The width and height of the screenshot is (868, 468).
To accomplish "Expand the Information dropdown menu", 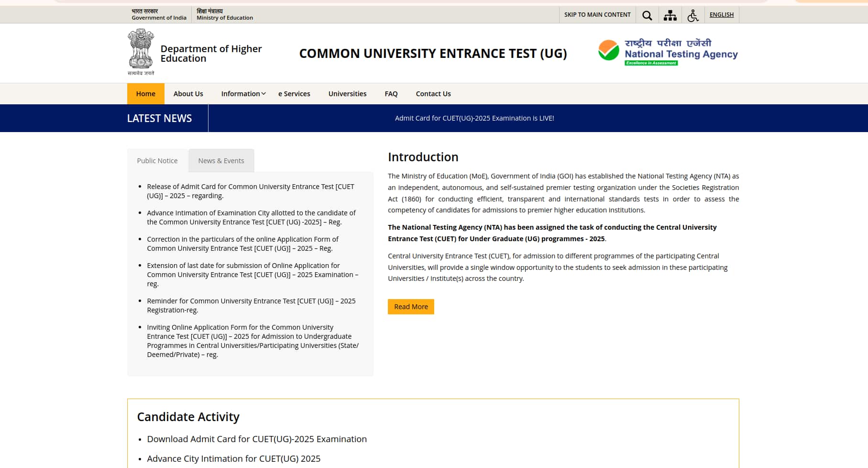I will [243, 94].
